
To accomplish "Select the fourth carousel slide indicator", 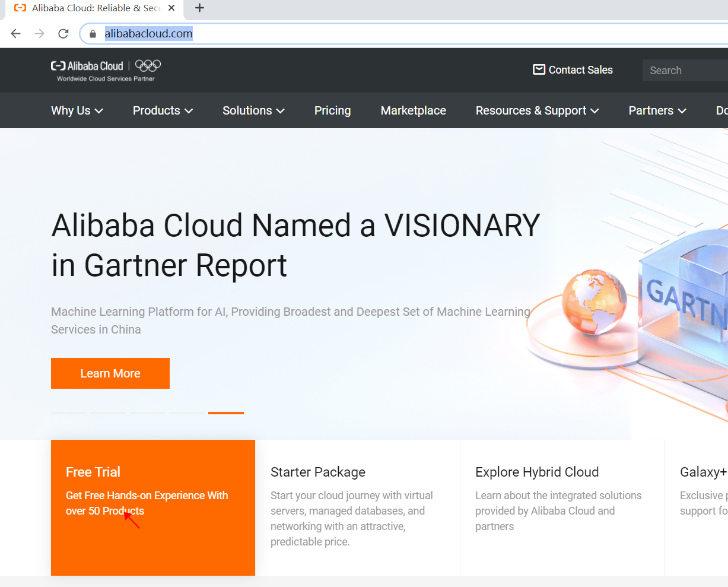I will tap(187, 413).
